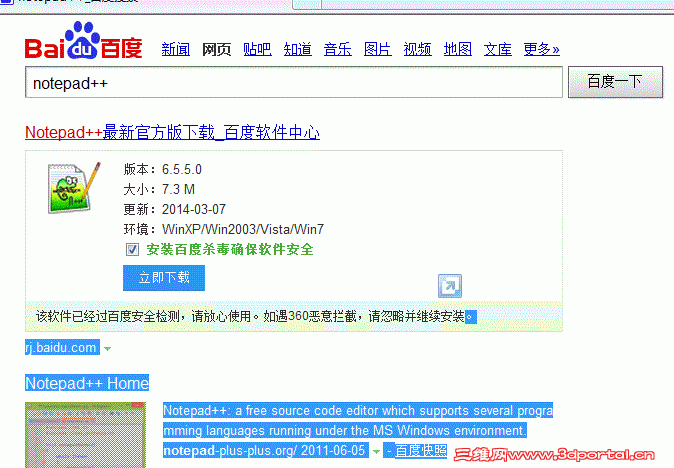Open the 图片 tab

[377, 49]
